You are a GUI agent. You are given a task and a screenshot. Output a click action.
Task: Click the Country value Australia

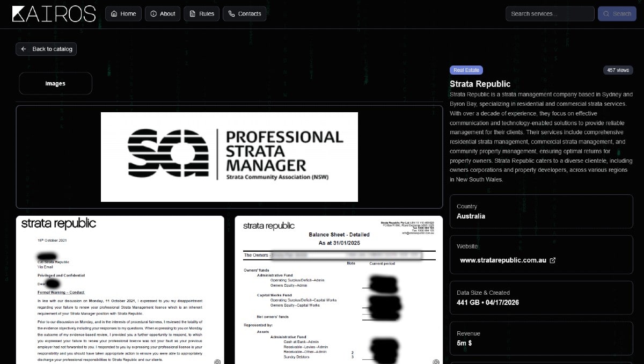point(471,216)
